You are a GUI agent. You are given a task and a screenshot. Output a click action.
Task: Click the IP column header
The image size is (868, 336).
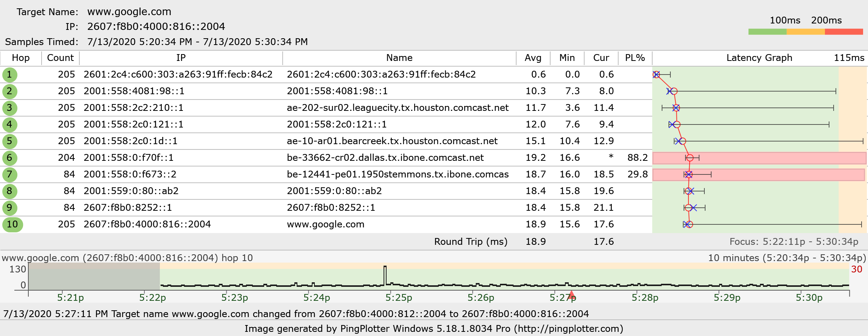pyautogui.click(x=181, y=58)
